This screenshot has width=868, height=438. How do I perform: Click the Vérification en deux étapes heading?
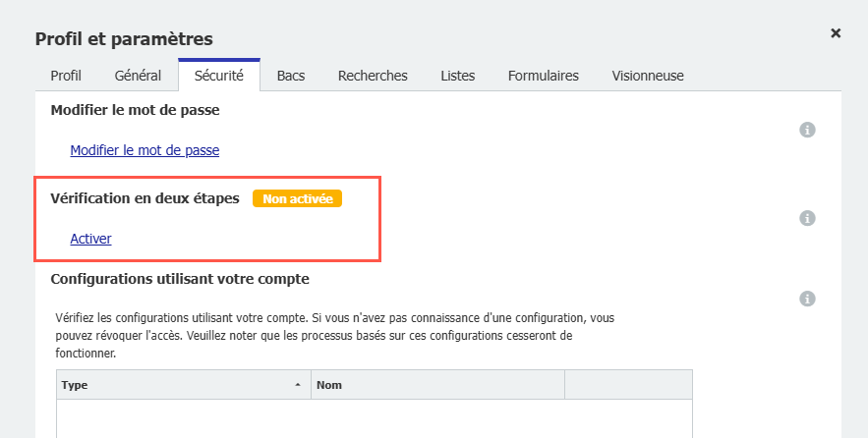pyautogui.click(x=145, y=198)
